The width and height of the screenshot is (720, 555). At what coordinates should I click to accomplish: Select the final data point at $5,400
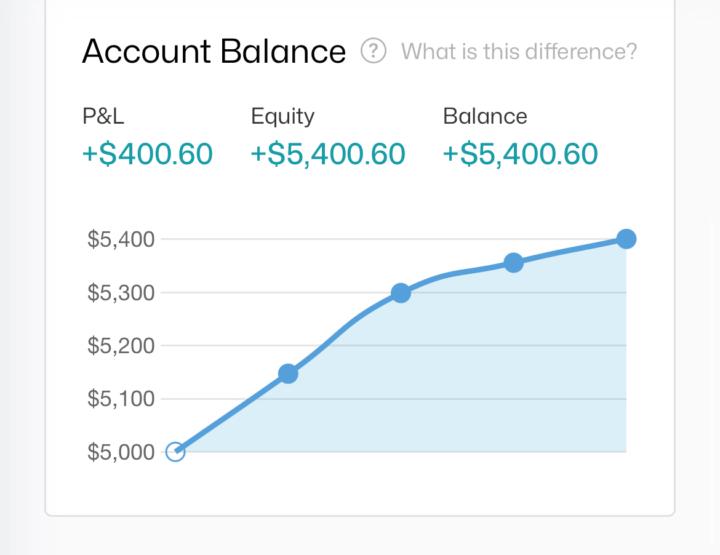(x=626, y=239)
